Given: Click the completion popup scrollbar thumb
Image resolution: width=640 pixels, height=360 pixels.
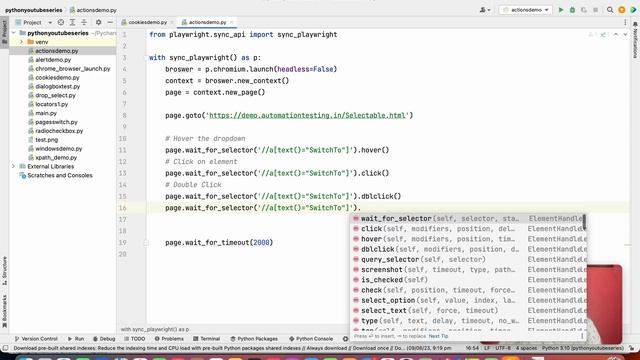Looking at the screenshot, I should pyautogui.click(x=584, y=222).
